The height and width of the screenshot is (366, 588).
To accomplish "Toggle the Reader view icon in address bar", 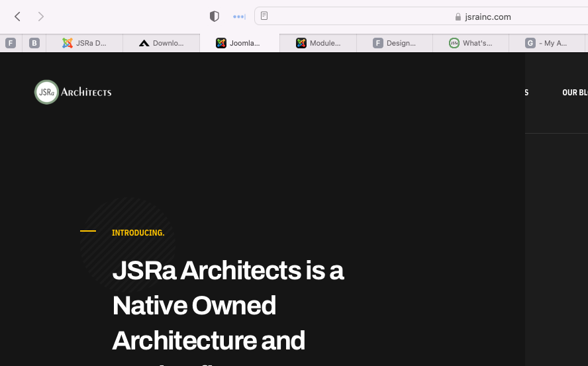I will click(x=264, y=17).
